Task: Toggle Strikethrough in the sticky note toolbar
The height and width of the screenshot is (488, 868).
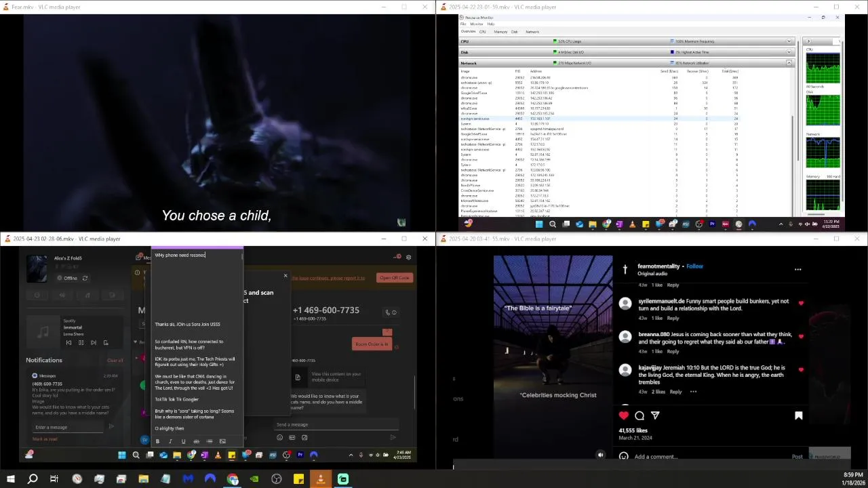Action: [197, 441]
